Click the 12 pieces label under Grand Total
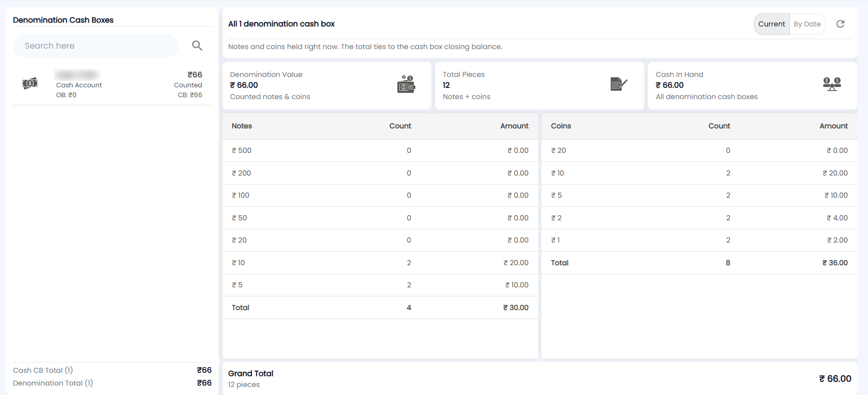The height and width of the screenshot is (395, 868). pos(244,385)
